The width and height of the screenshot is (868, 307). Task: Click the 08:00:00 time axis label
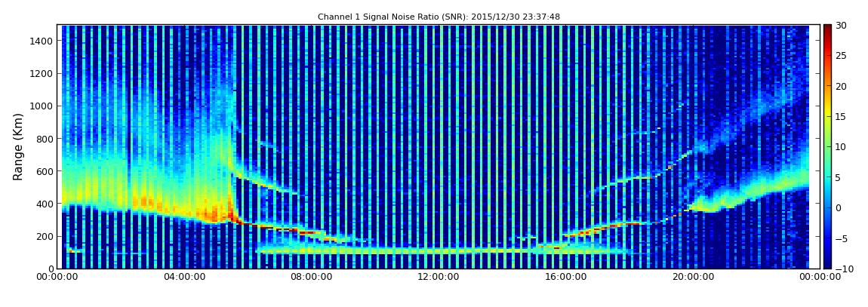310,277
